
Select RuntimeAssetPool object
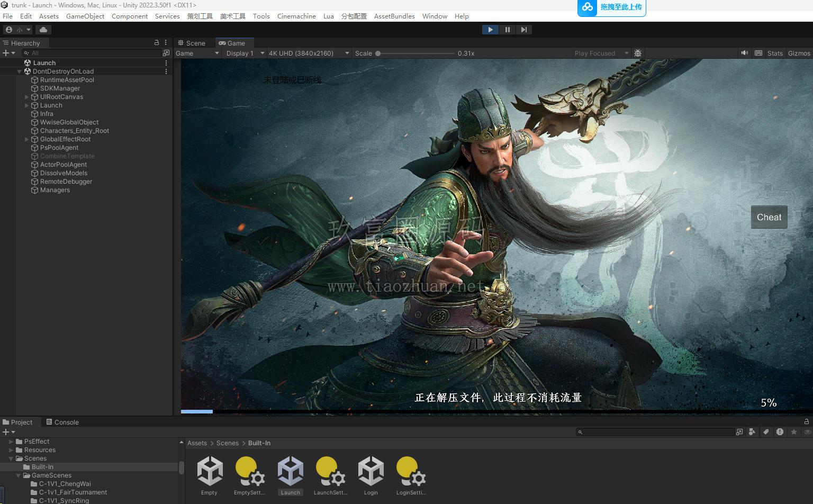(67, 80)
